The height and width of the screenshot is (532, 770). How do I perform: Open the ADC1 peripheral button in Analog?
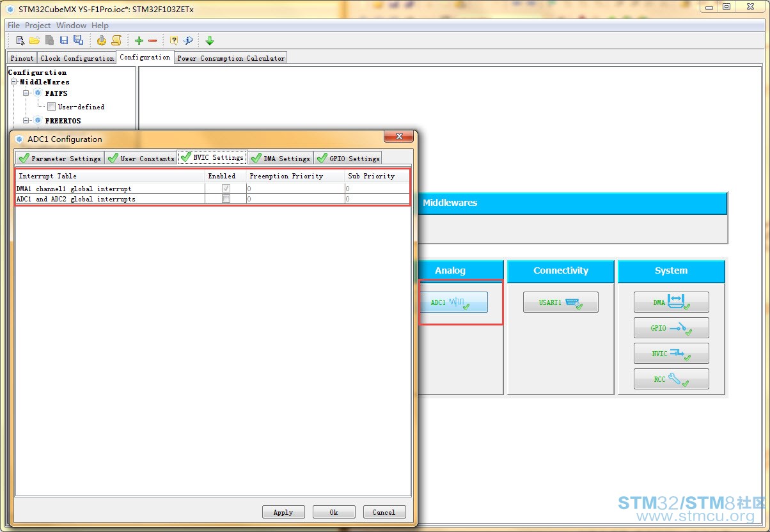click(x=453, y=302)
